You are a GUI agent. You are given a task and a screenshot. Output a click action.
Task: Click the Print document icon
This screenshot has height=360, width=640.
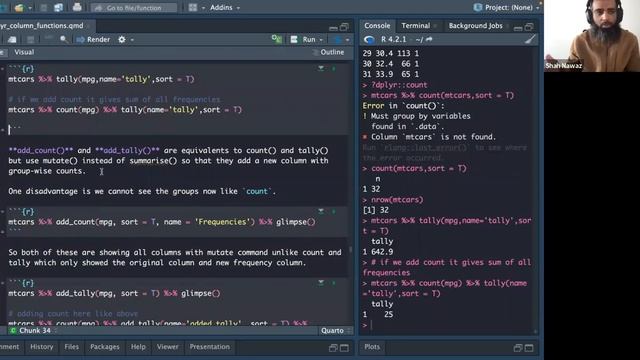77,7
